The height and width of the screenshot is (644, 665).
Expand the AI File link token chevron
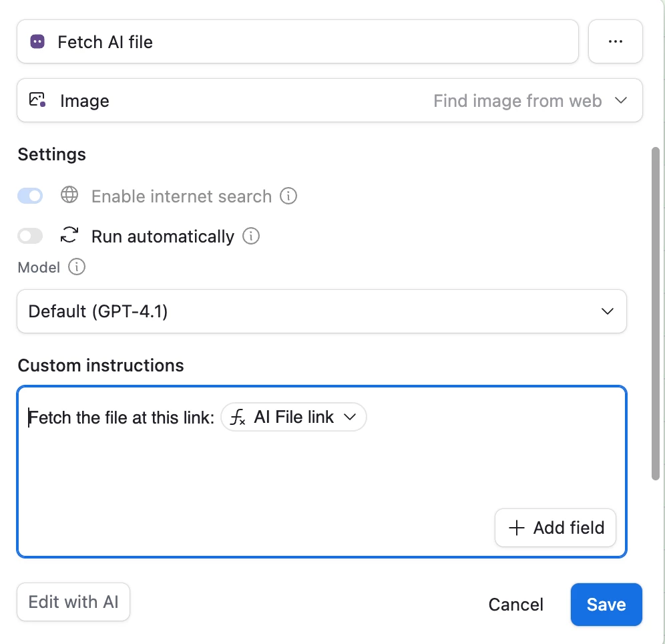click(349, 418)
